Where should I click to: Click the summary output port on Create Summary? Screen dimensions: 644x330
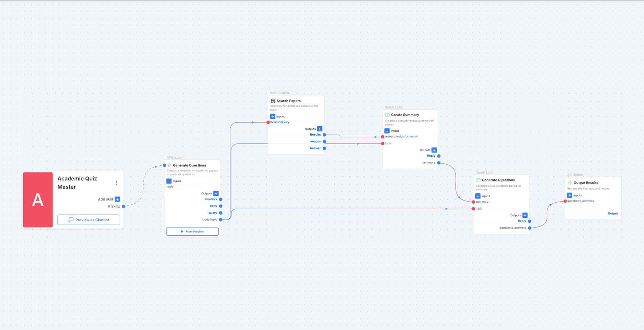tap(439, 163)
